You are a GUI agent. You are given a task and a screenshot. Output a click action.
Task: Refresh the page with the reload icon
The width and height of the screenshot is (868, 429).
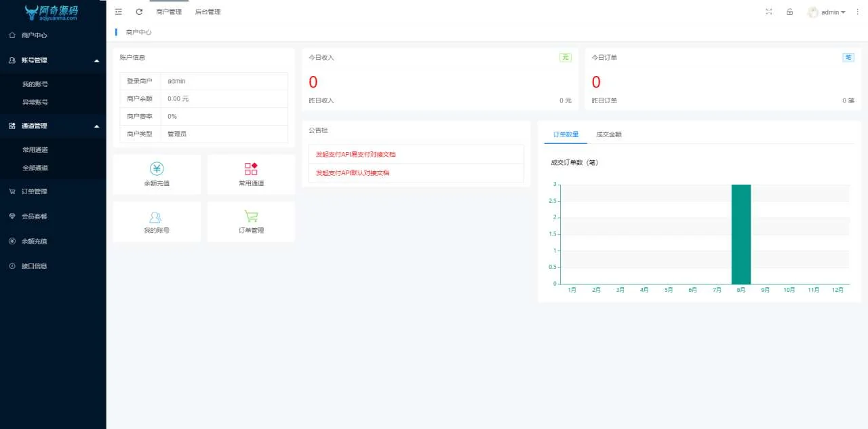pyautogui.click(x=138, y=12)
